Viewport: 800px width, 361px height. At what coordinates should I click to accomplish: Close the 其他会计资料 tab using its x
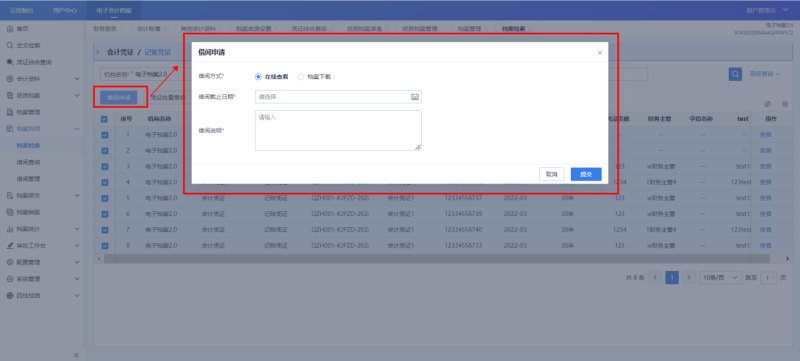tap(220, 29)
